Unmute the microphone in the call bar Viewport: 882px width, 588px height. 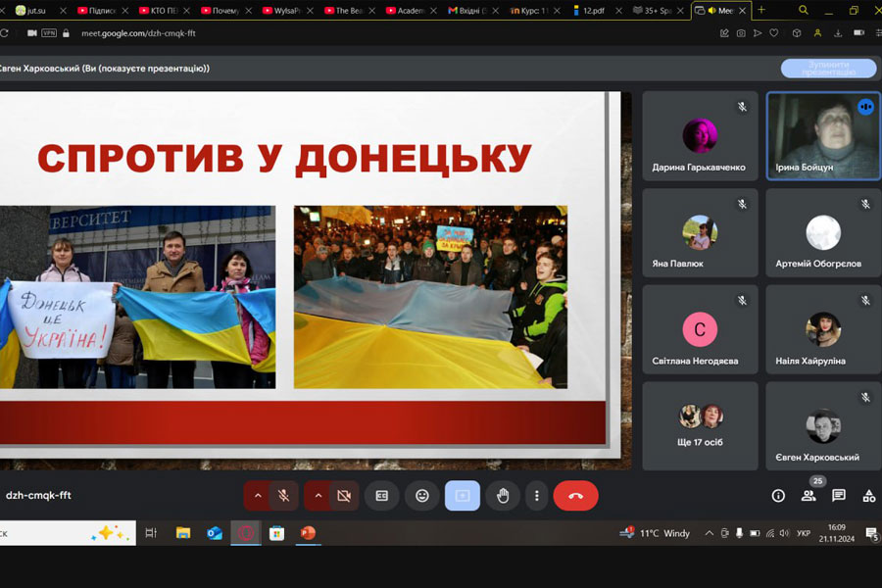283,496
